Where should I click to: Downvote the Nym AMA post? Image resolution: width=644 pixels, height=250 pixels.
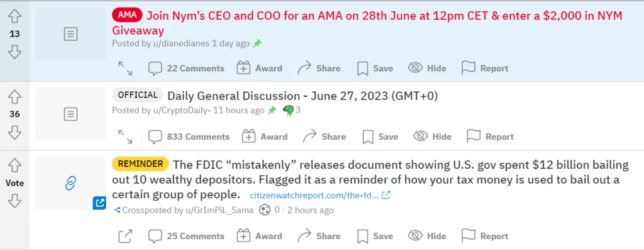[x=15, y=52]
